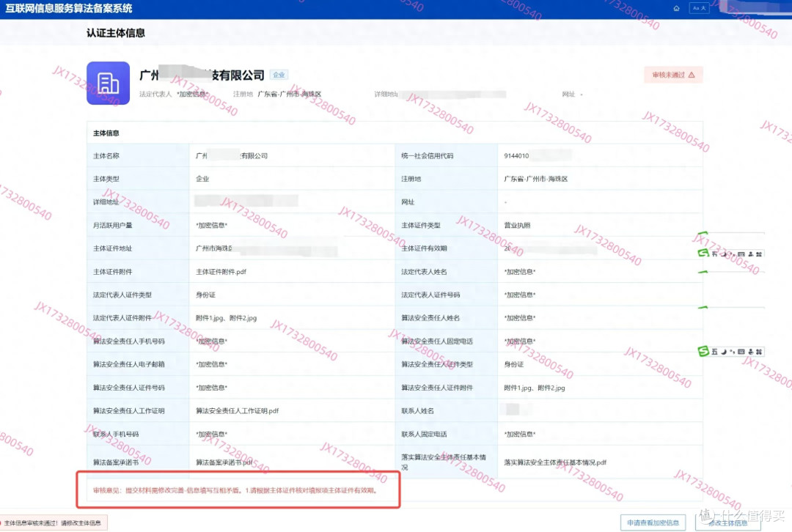Select the 法定代表人证件号码 encrypted value
The image size is (792, 532).
(520, 295)
